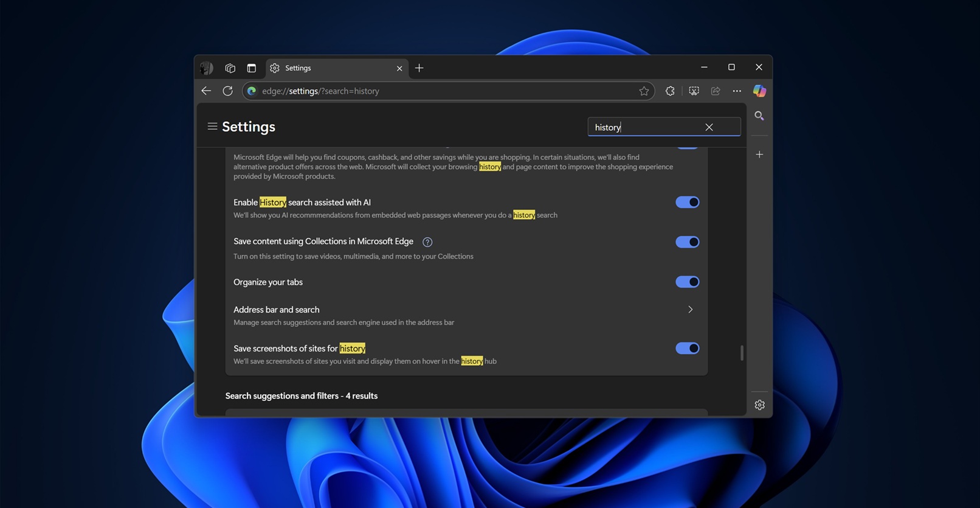Viewport: 980px width, 508px height.
Task: Close the Settings tab
Action: click(x=399, y=68)
